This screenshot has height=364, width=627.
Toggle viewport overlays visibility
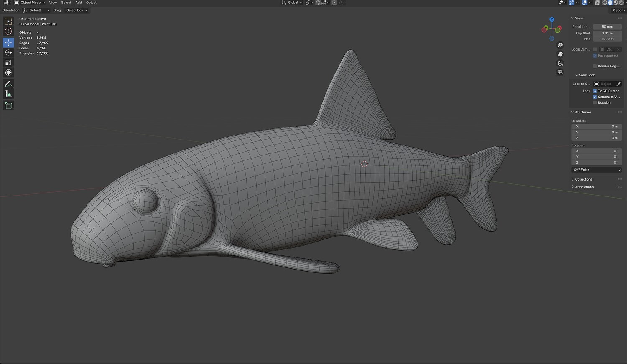pyautogui.click(x=585, y=3)
